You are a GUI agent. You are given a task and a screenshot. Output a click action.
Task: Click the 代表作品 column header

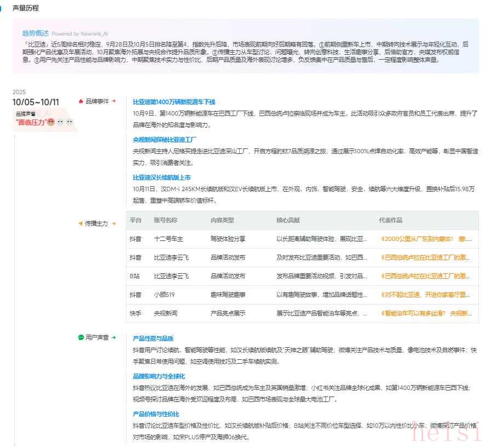click(390, 220)
